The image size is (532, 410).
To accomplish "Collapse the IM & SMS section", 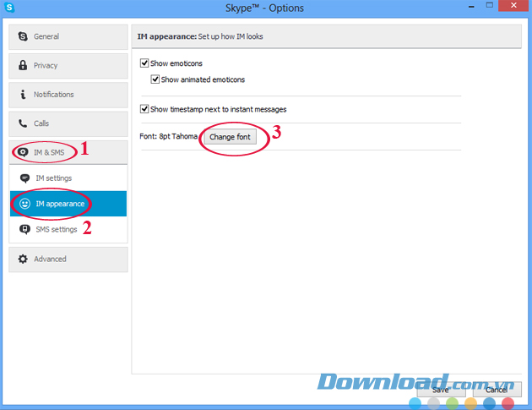I will coord(68,152).
